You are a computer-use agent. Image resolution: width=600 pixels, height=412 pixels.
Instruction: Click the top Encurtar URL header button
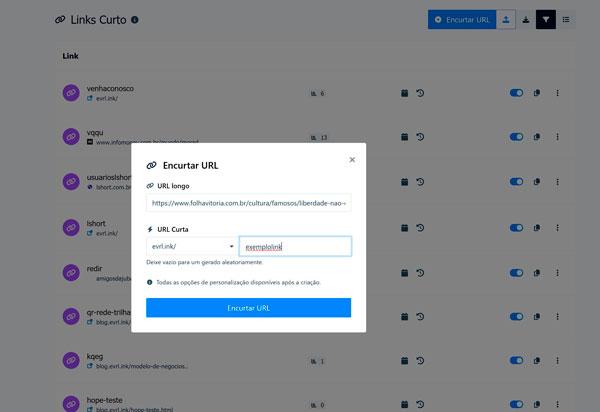(461, 19)
